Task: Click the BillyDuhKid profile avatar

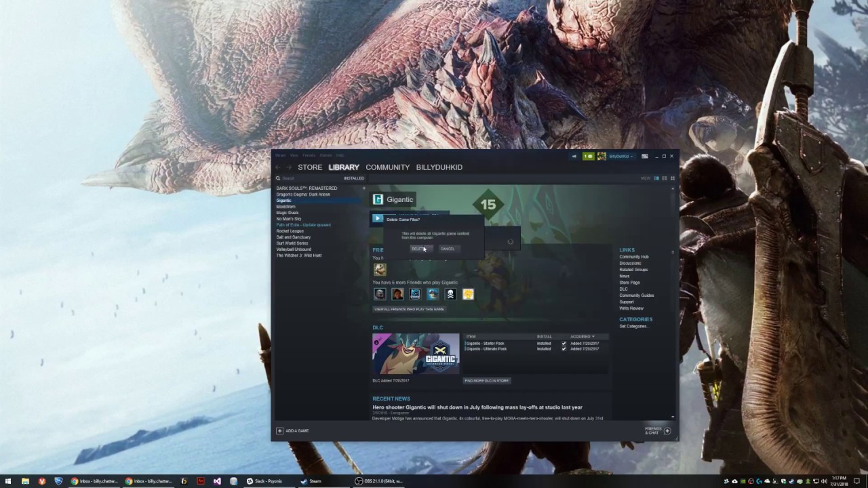Action: [x=601, y=157]
